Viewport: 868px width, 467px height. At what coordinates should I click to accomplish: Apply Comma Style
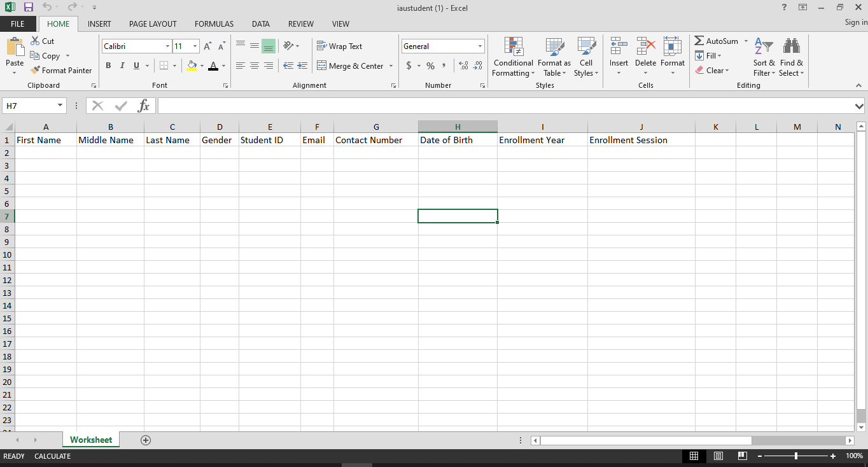point(443,66)
